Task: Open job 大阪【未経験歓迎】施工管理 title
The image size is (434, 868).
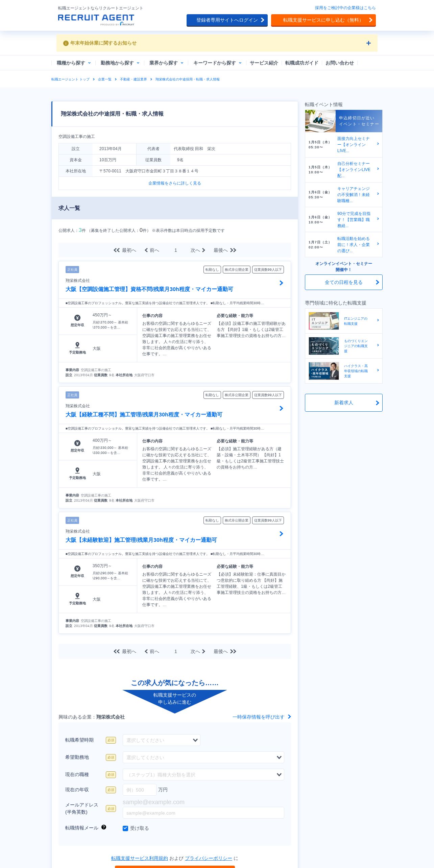Action: coord(141,540)
